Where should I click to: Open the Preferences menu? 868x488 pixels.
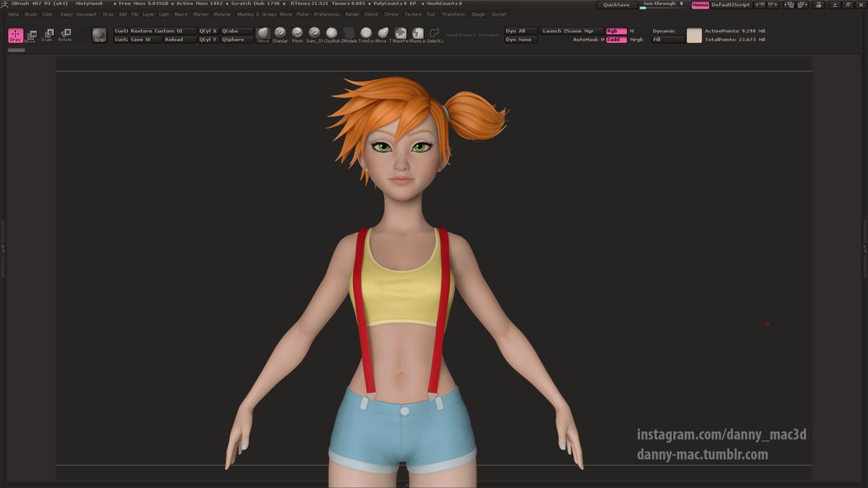tap(327, 14)
